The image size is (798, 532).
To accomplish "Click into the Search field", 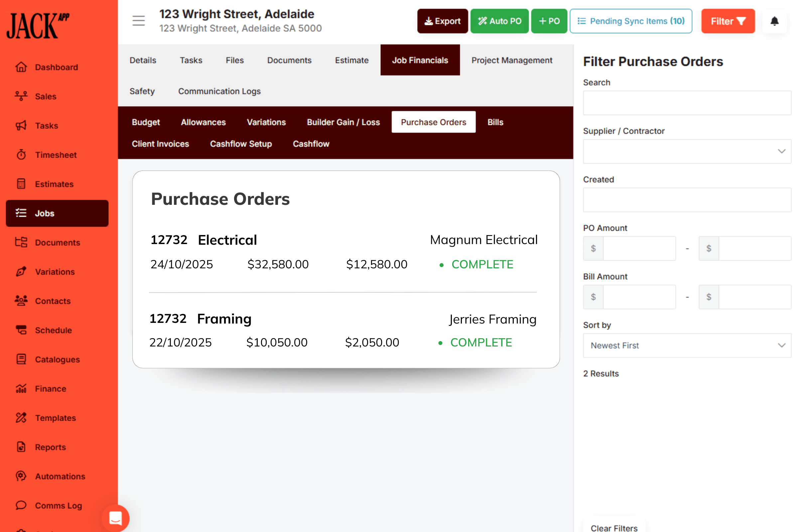I will click(x=687, y=102).
